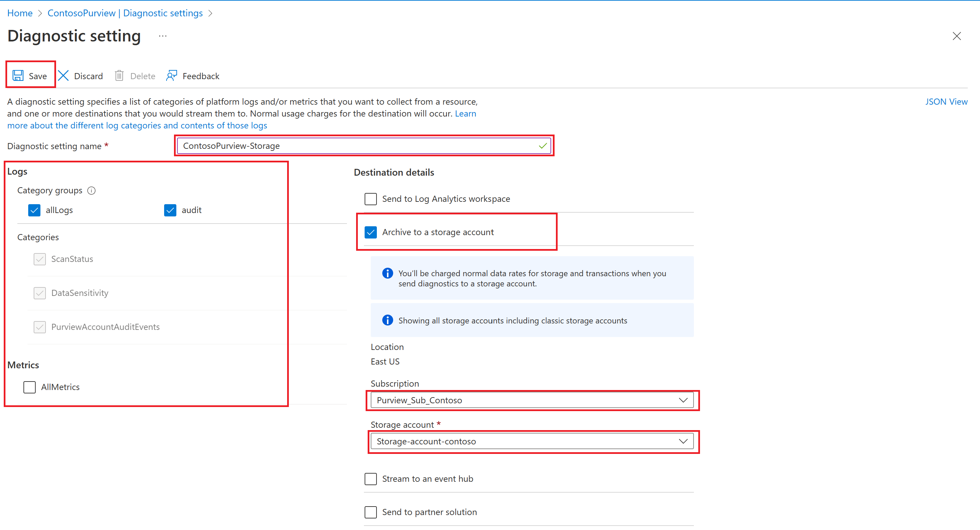Screen dimensions: 980x530
Task: Click the Category groups info icon
Action: 91,190
